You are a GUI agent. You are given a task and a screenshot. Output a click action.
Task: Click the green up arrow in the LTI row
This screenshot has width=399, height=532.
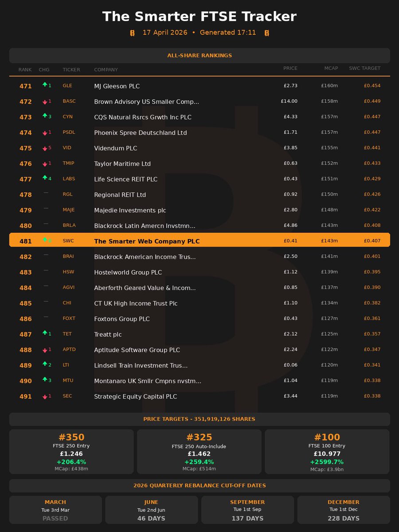(45, 364)
